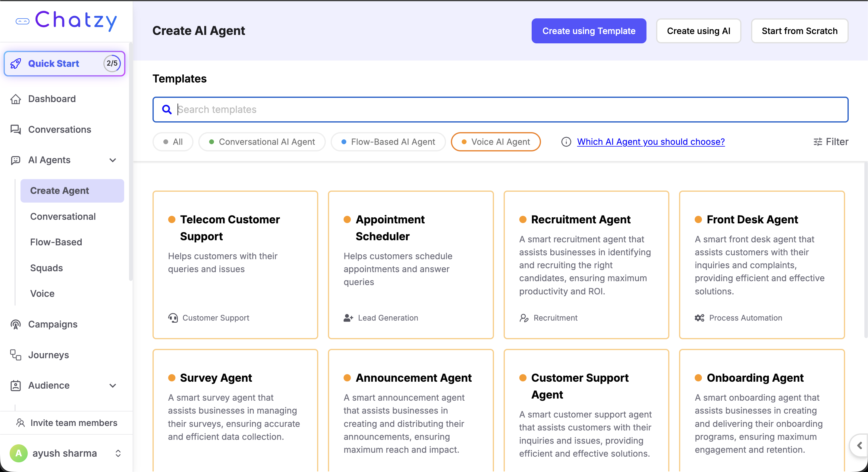The width and height of the screenshot is (868, 472).
Task: Click the search magnifier icon
Action: 167,109
